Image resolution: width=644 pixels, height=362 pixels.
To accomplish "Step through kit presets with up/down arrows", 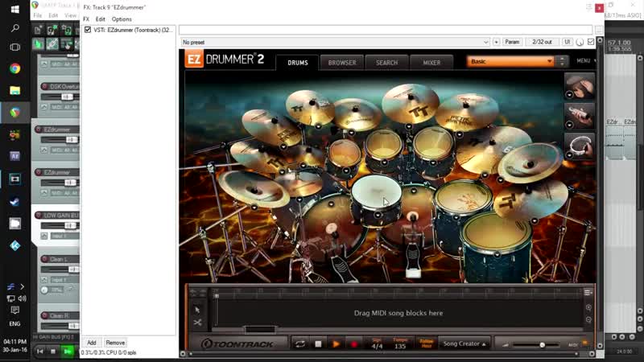I will tap(562, 62).
